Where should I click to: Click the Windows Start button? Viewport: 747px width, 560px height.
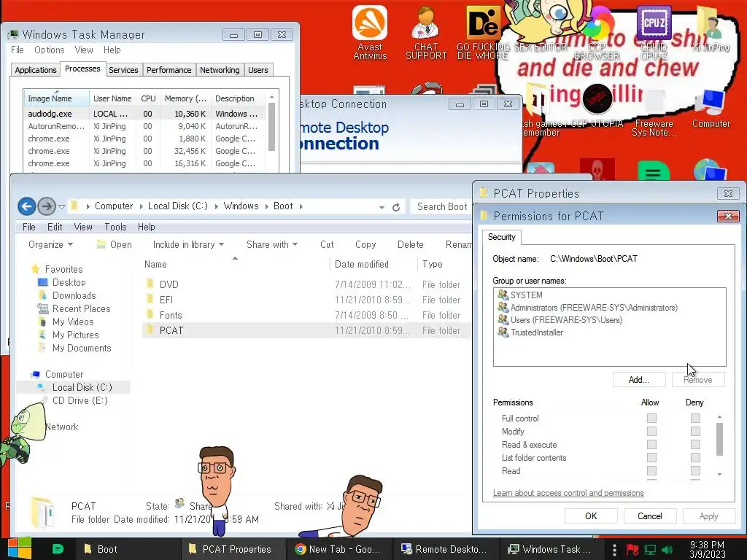20,548
